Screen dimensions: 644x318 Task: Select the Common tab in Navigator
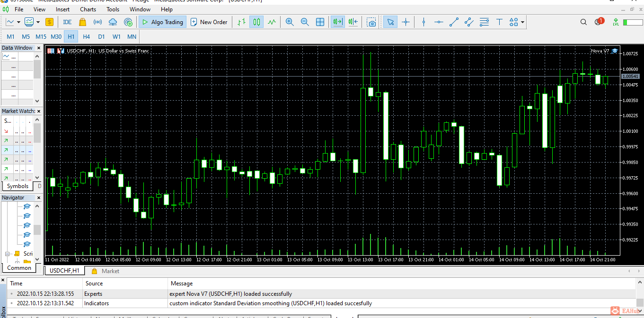pos(19,267)
